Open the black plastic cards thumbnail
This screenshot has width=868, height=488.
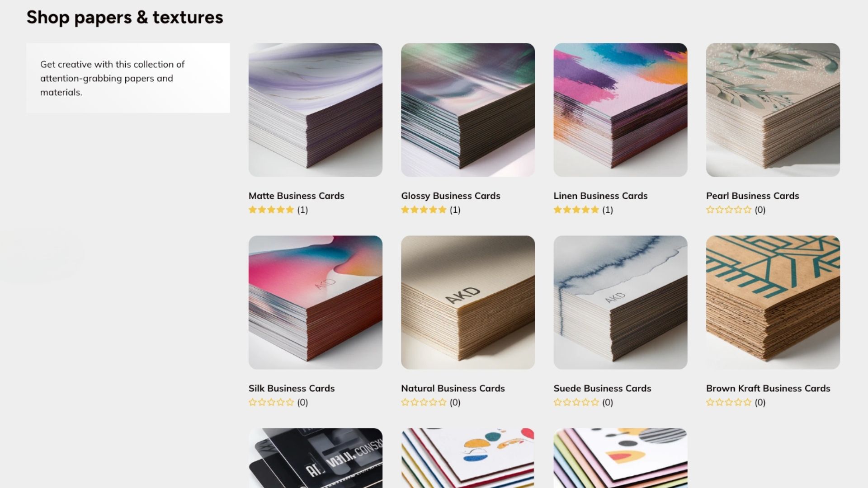[x=315, y=458]
